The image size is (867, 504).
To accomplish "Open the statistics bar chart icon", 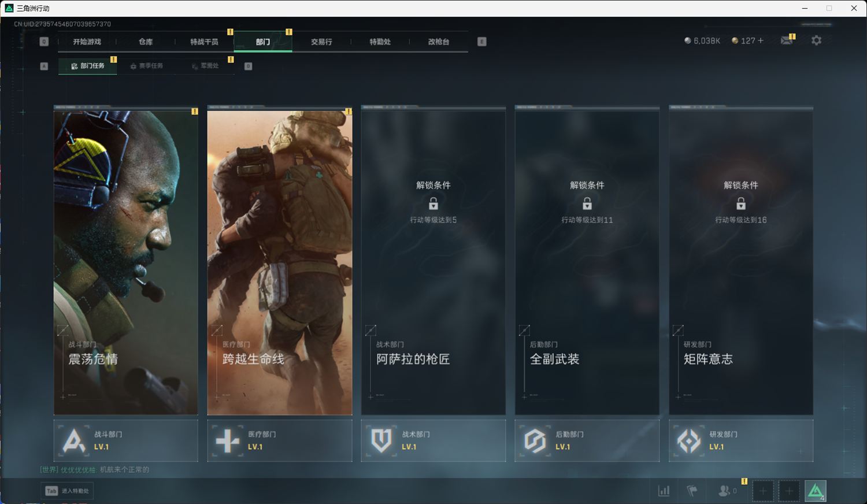I will [664, 491].
